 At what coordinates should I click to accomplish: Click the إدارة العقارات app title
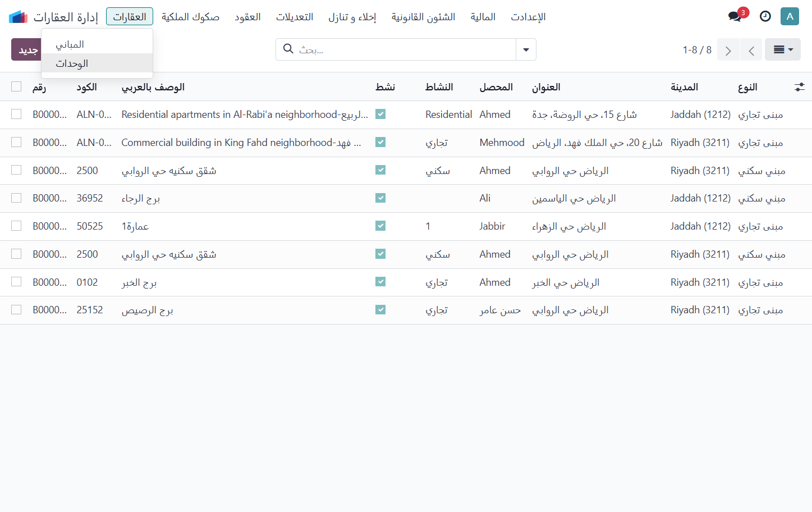coord(66,17)
